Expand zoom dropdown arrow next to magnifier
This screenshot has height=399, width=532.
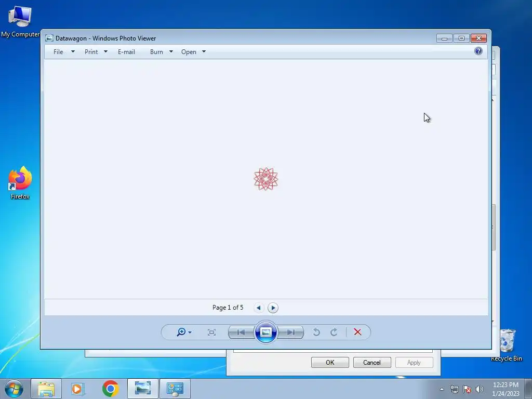click(190, 332)
